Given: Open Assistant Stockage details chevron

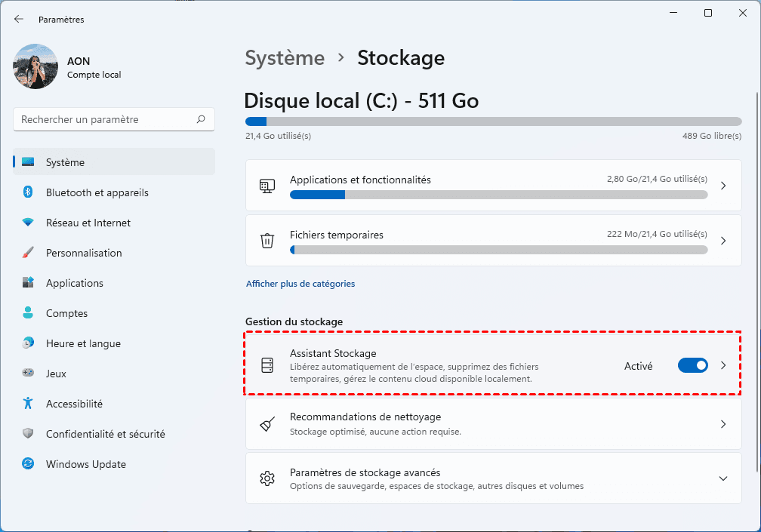Looking at the screenshot, I should pos(722,365).
